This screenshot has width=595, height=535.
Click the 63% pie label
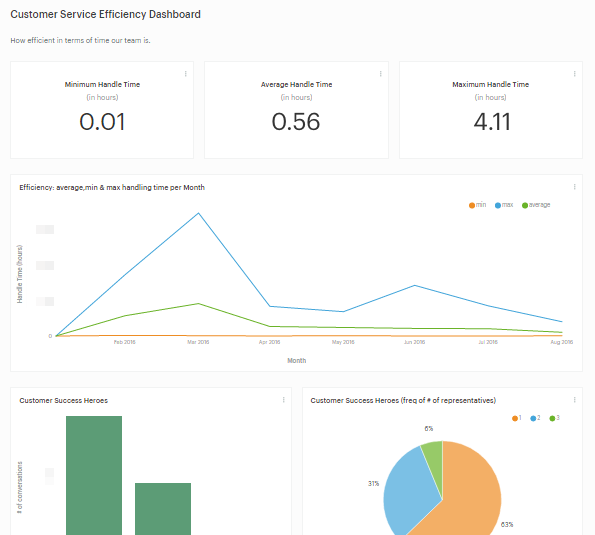(507, 525)
